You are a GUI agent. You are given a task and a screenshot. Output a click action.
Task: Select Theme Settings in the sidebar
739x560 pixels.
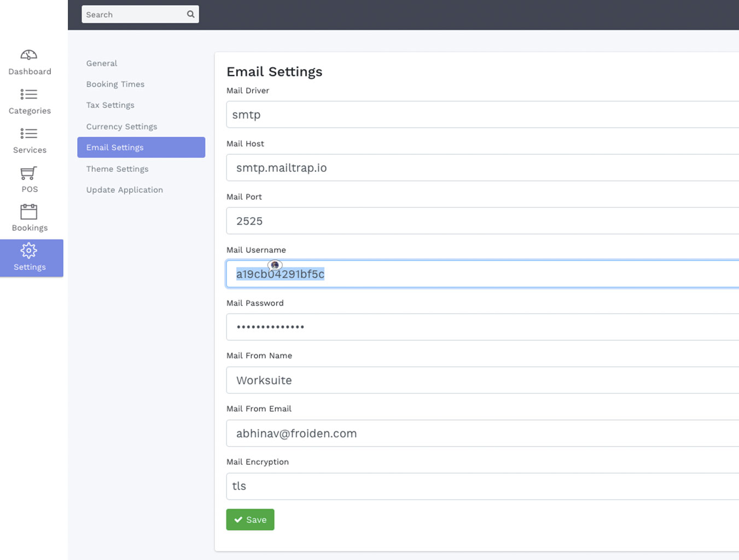[117, 169]
